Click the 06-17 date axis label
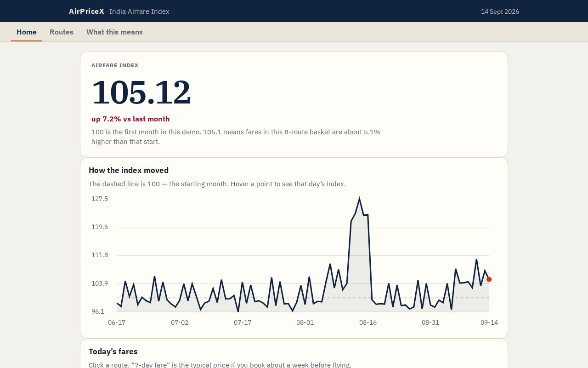The width and height of the screenshot is (588, 368). click(x=117, y=322)
